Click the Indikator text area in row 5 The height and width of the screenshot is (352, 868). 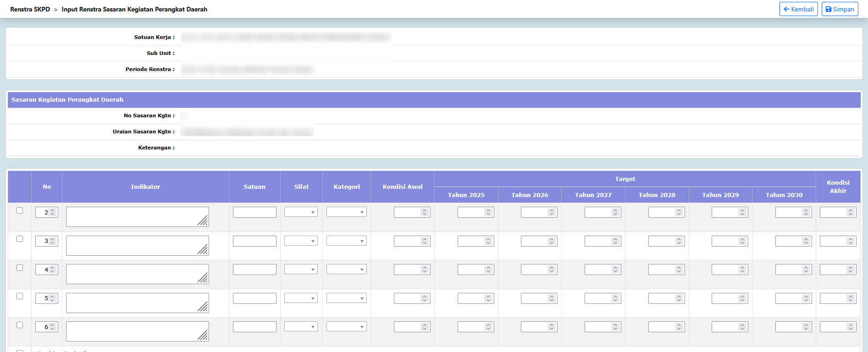[137, 303]
